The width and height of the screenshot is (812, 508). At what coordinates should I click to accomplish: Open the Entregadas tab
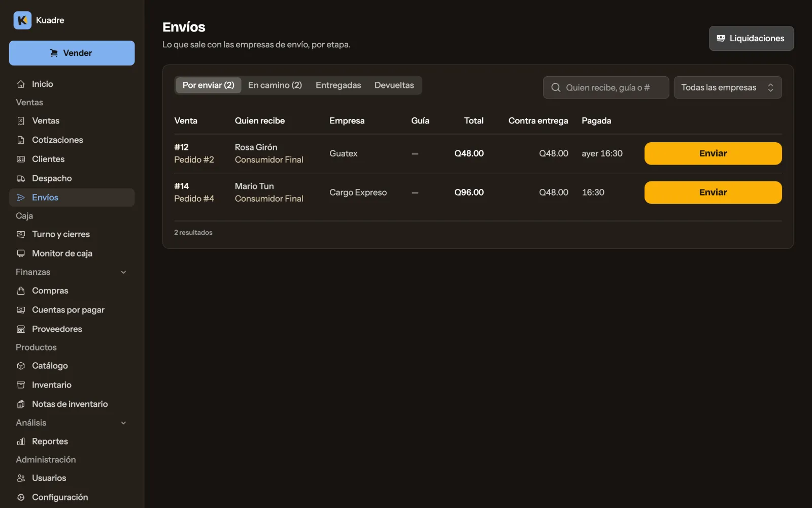[x=339, y=85]
